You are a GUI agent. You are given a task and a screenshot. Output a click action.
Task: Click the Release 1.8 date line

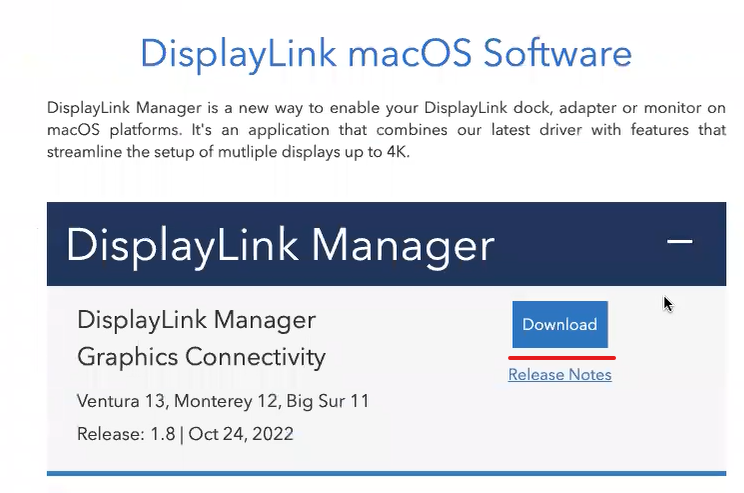(x=185, y=434)
